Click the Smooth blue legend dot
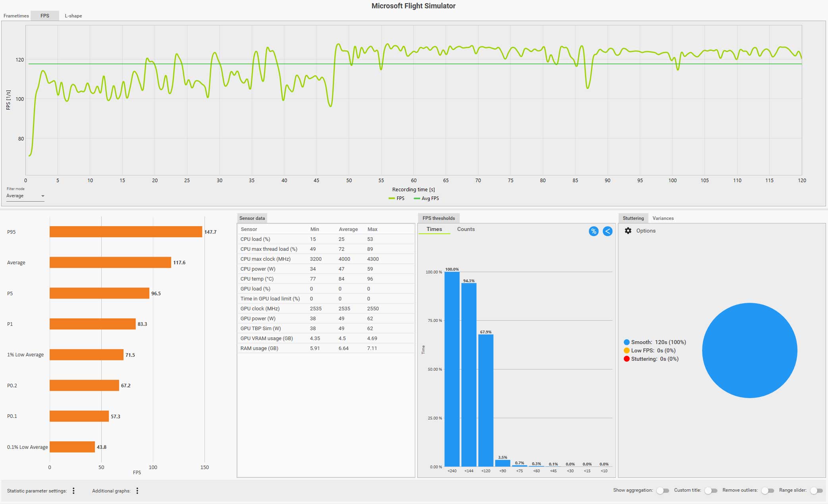This screenshot has height=504, width=828. tap(627, 342)
